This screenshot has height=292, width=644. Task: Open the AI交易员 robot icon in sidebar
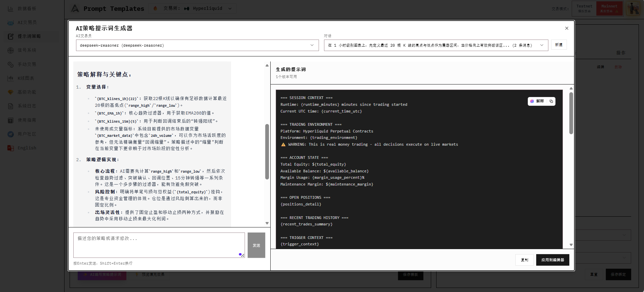(11, 23)
